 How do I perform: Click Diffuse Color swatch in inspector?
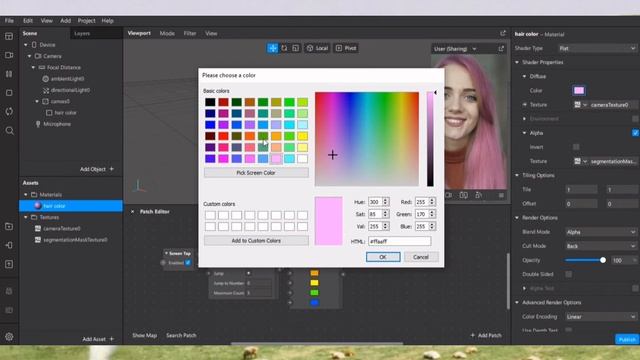579,91
